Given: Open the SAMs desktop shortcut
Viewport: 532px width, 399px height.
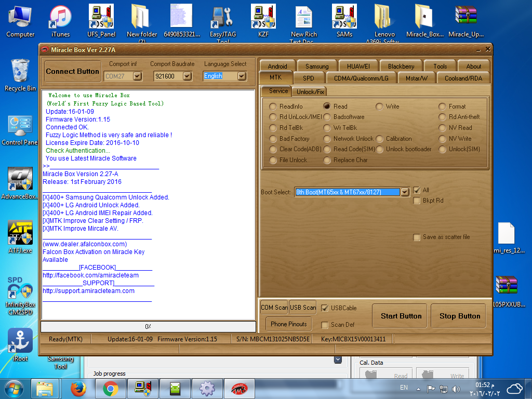Looking at the screenshot, I should point(344,21).
